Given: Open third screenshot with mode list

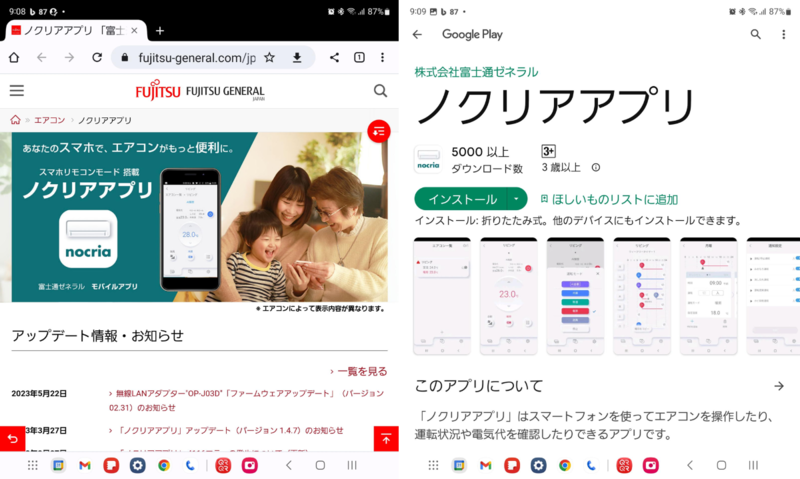Looking at the screenshot, I should (x=575, y=296).
